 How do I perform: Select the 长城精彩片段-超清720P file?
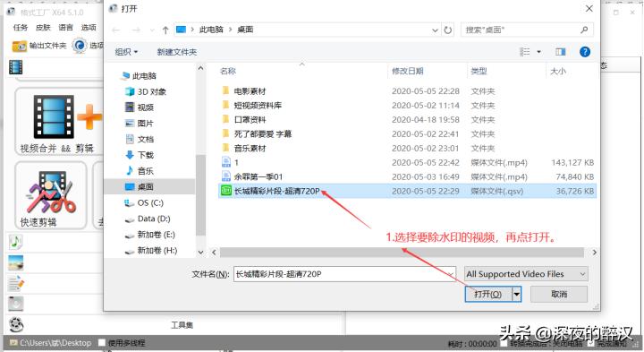point(407,191)
